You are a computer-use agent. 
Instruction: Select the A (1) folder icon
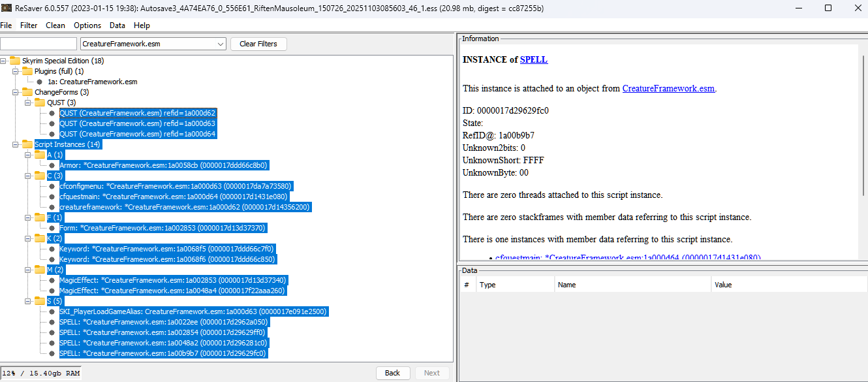pos(40,155)
